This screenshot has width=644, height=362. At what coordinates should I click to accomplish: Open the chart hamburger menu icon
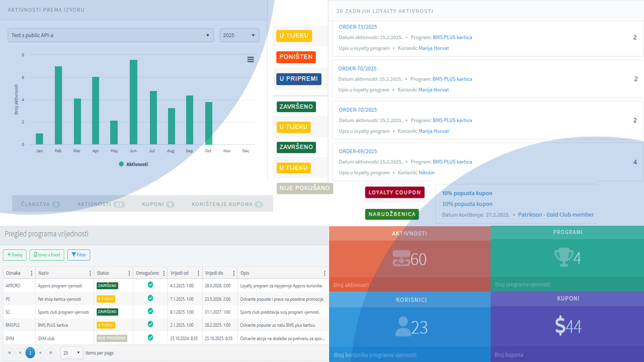(251, 59)
